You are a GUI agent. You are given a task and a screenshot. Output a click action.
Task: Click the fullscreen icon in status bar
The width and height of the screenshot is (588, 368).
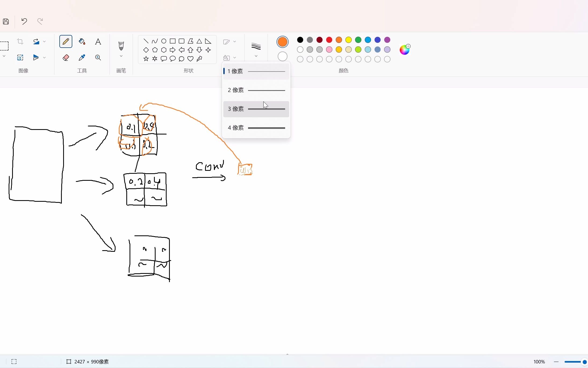[x=14, y=362]
